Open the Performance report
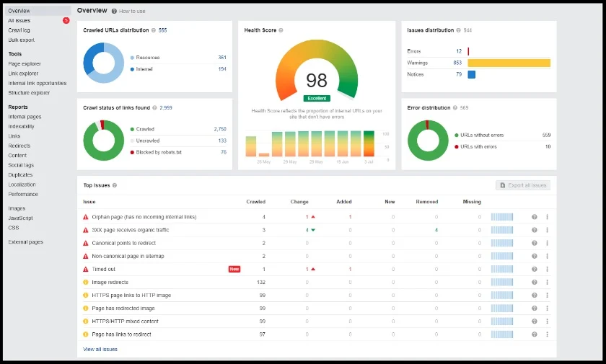This screenshot has width=606, height=364. pyautogui.click(x=23, y=194)
